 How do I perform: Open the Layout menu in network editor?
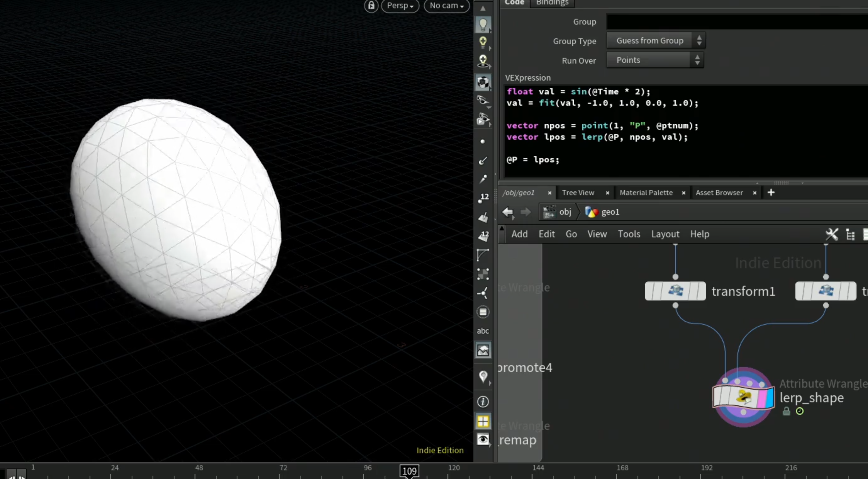(x=665, y=234)
